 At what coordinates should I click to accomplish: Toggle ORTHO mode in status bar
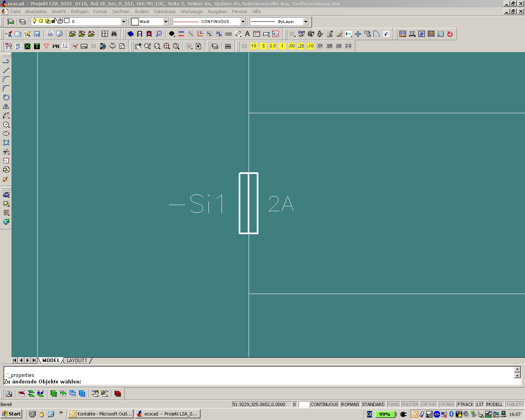click(429, 404)
